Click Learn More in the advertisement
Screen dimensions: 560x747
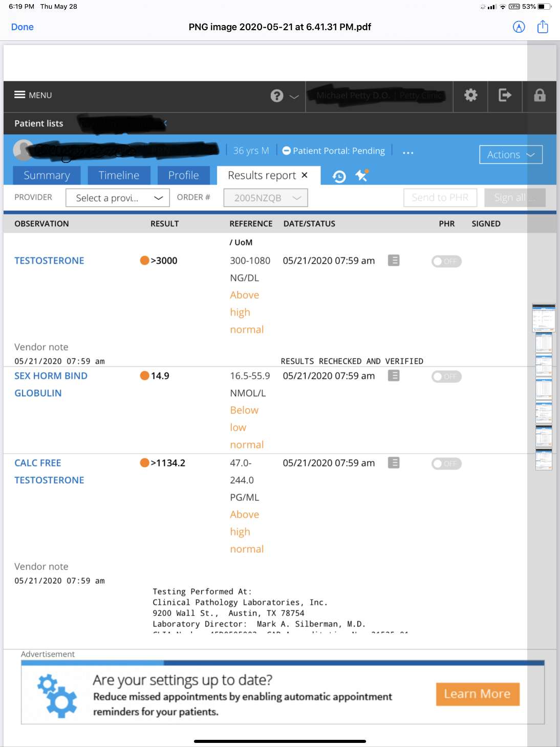tap(477, 694)
